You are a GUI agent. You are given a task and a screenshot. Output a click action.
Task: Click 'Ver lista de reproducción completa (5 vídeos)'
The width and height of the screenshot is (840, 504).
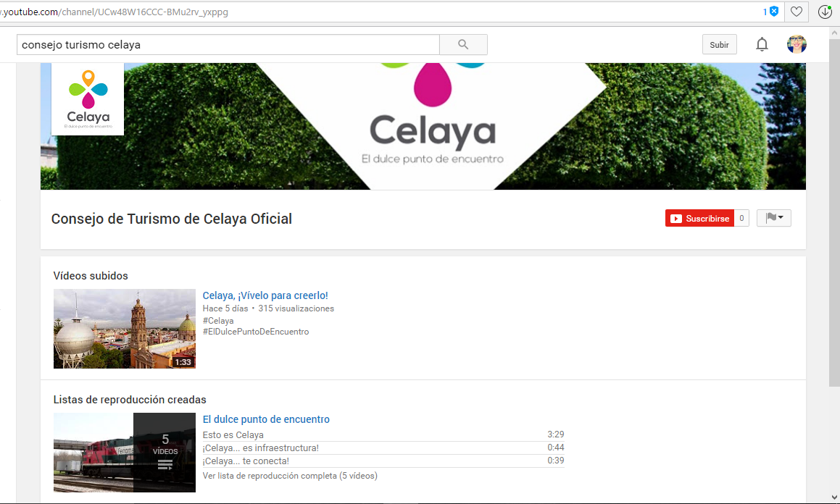pyautogui.click(x=290, y=476)
